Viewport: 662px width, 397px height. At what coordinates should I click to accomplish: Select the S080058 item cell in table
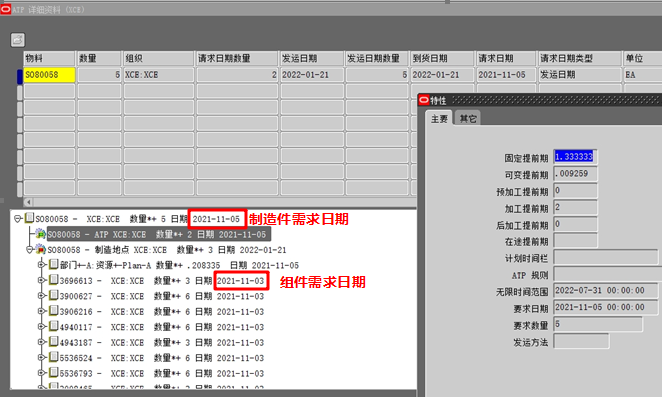point(49,75)
